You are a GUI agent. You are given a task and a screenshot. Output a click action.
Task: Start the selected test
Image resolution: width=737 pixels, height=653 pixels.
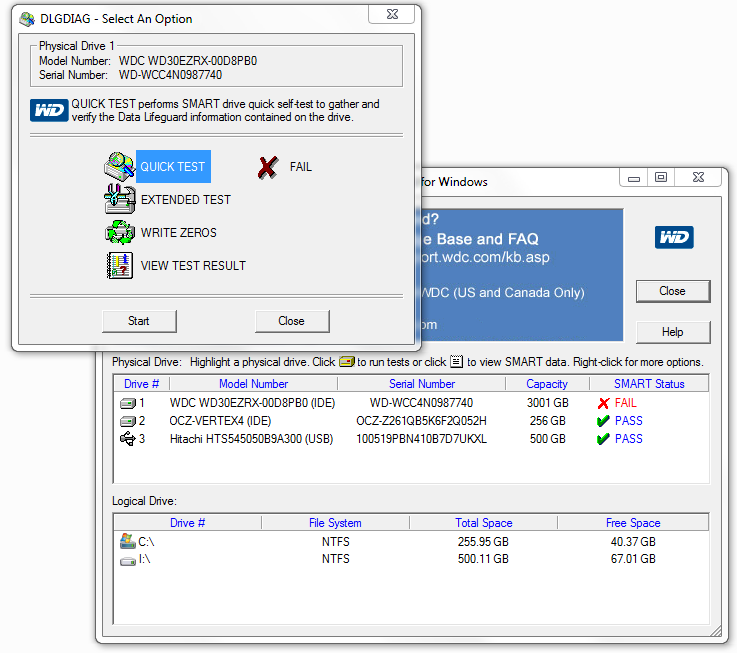pyautogui.click(x=139, y=321)
